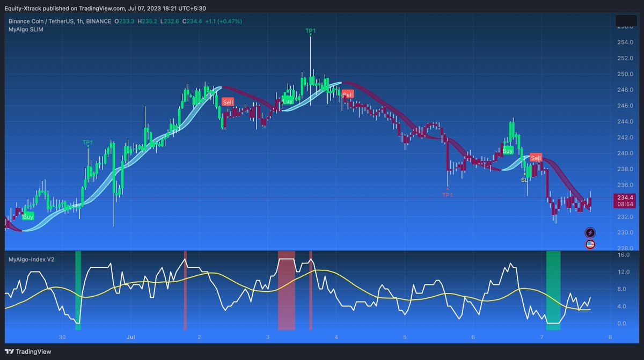This screenshot has height=360, width=644.
Task: Click the purple lightning bolt chart icon
Action: [590, 233]
